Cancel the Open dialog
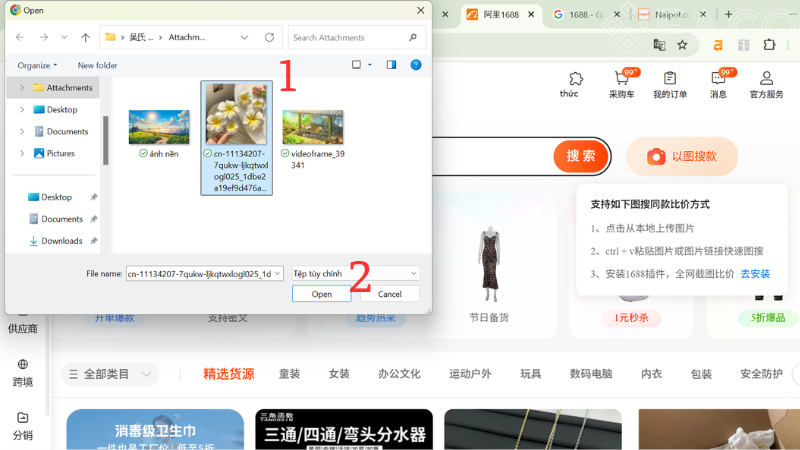 [389, 294]
